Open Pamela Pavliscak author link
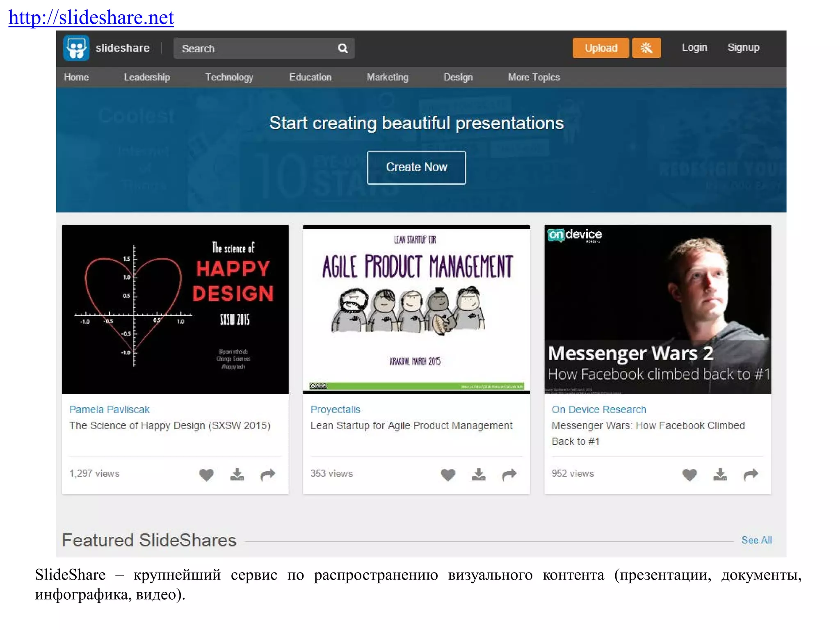The width and height of the screenshot is (840, 630). coord(109,409)
